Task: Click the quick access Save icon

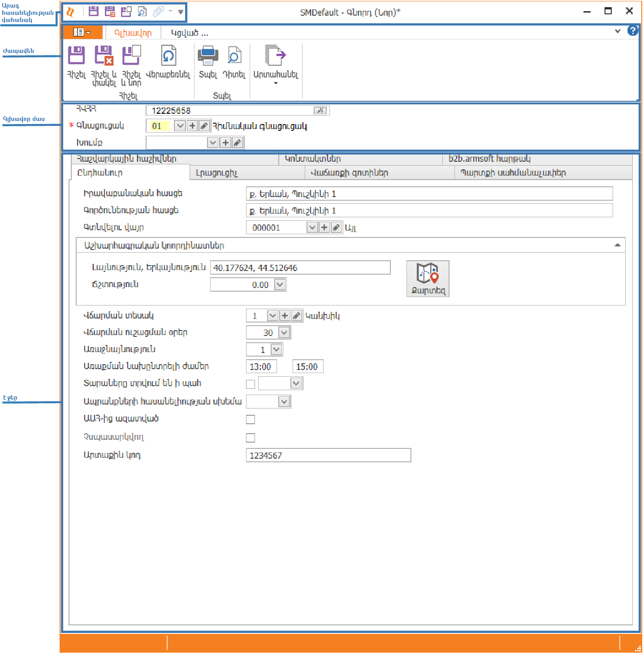Action: [x=94, y=12]
